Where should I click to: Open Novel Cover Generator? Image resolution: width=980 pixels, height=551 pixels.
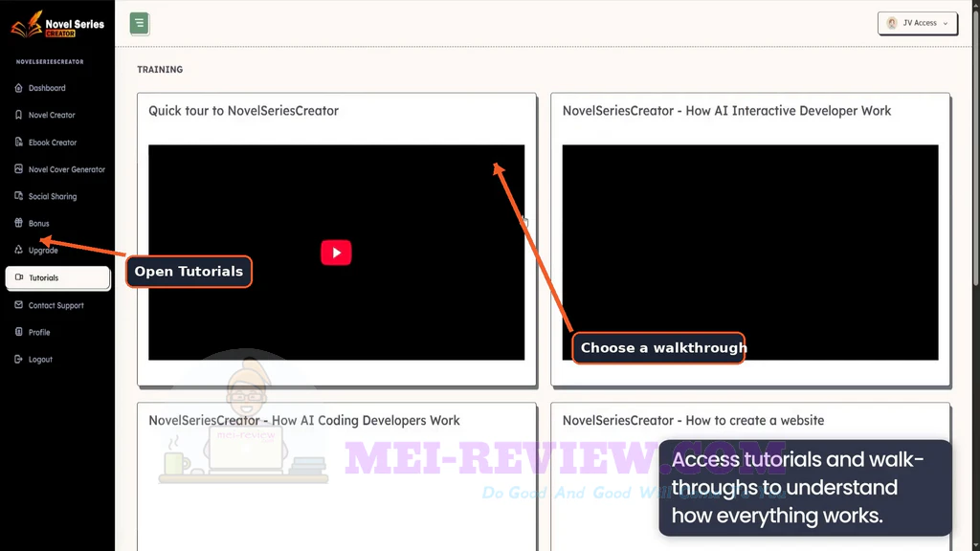67,169
